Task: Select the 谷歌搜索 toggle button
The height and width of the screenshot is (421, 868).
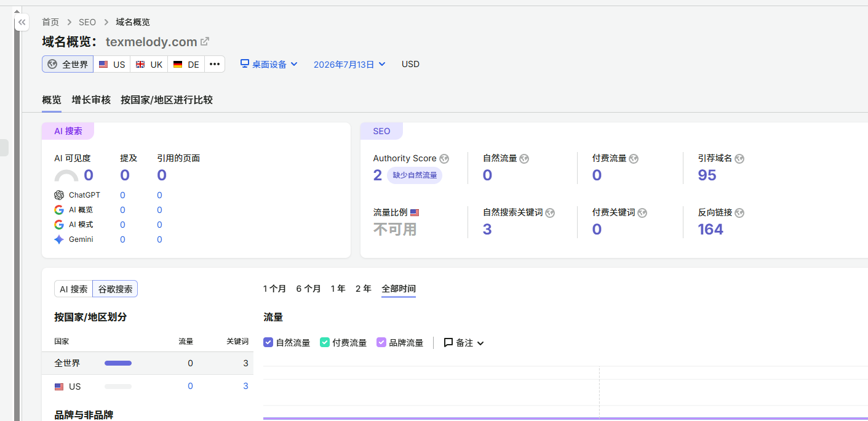Action: click(x=115, y=289)
